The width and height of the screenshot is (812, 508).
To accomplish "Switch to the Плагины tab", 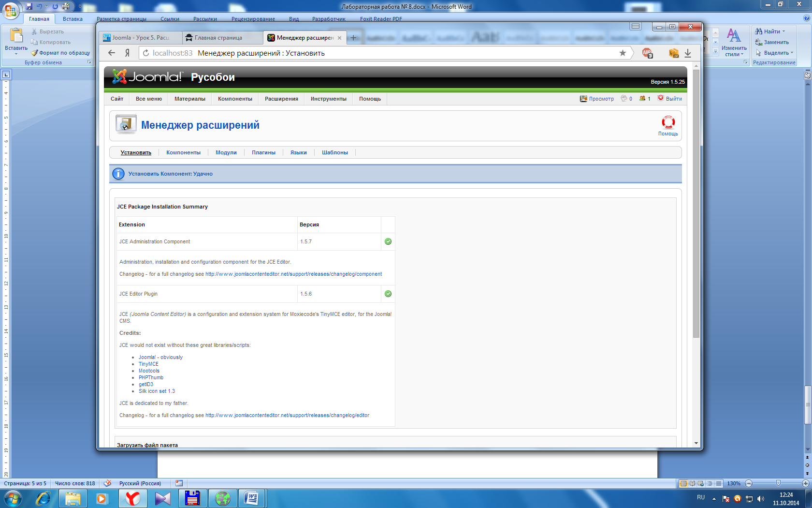I will (x=263, y=152).
